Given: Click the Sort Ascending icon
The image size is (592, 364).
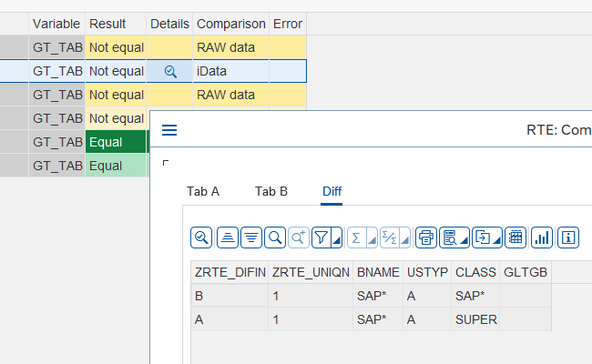Looking at the screenshot, I should click(226, 238).
